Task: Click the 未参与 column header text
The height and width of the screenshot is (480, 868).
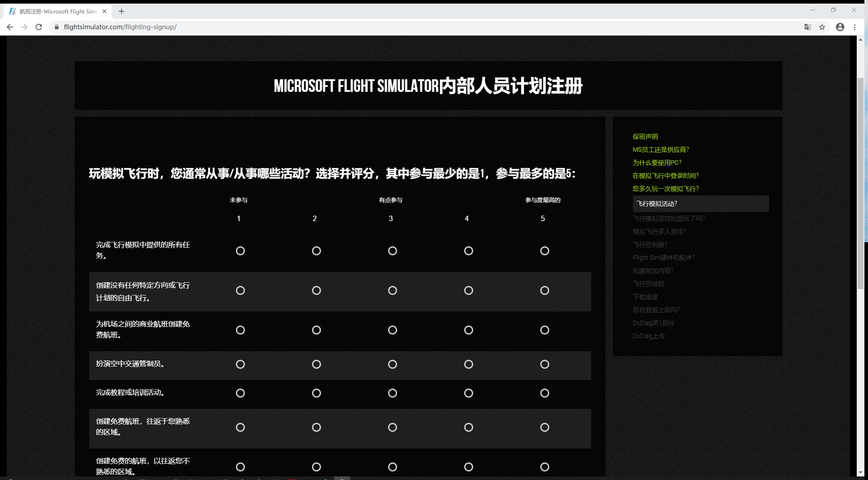Action: pos(239,200)
